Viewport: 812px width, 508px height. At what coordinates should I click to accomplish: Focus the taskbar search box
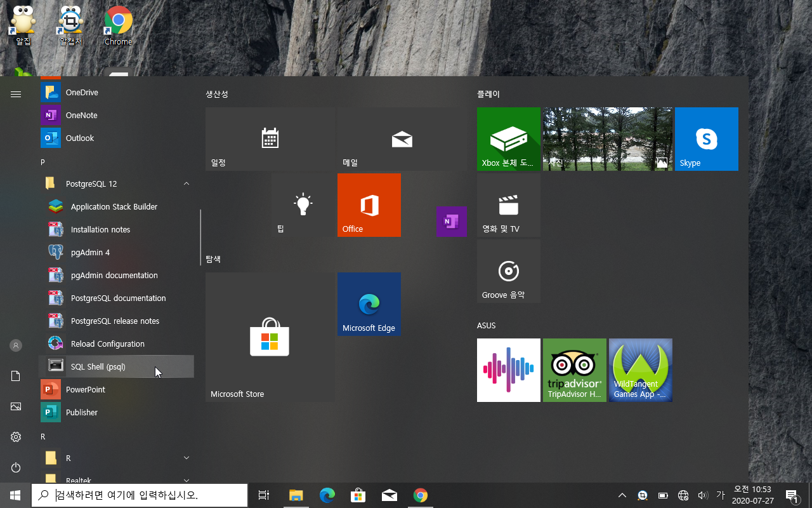point(140,495)
